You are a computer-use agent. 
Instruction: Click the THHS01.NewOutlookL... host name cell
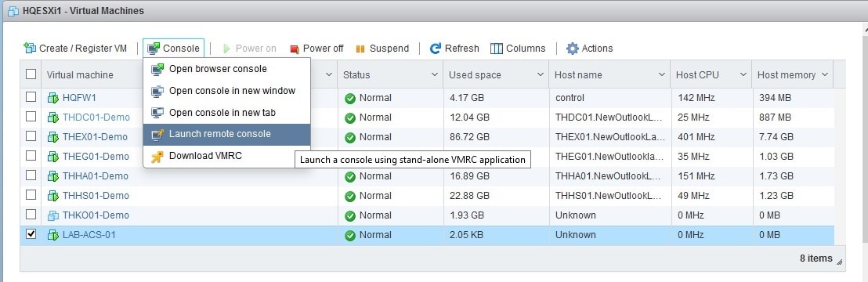609,196
